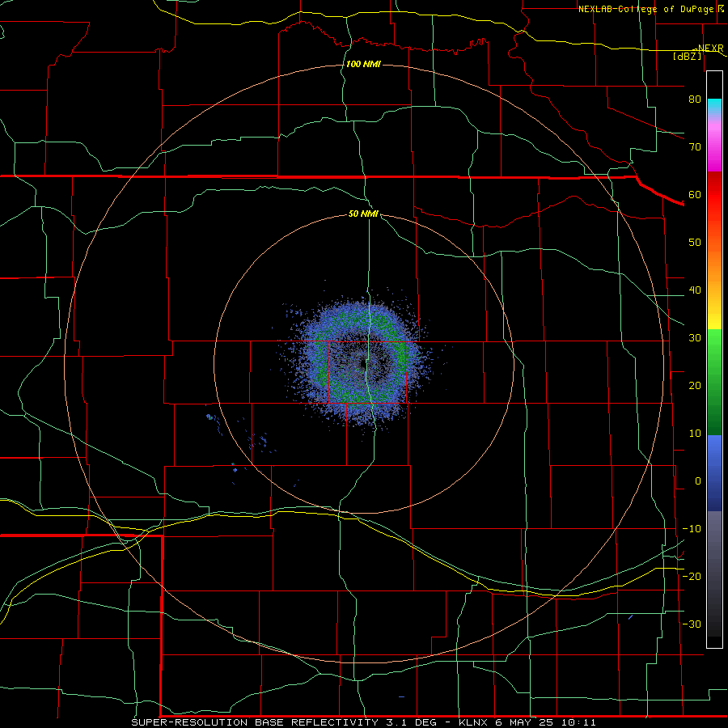Image resolution: width=728 pixels, height=728 pixels.
Task: Click the -30 value on the dBZ scale
Action: pyautogui.click(x=692, y=624)
